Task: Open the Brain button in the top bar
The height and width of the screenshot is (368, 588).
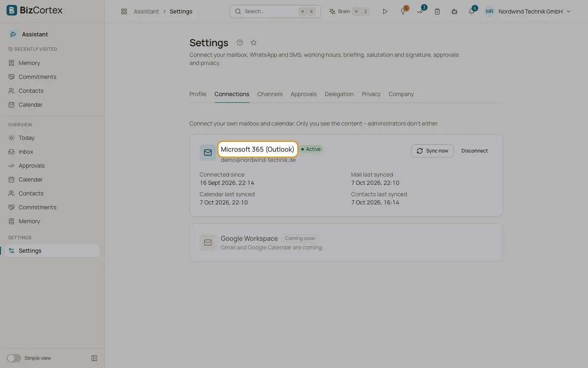Action: pyautogui.click(x=350, y=11)
